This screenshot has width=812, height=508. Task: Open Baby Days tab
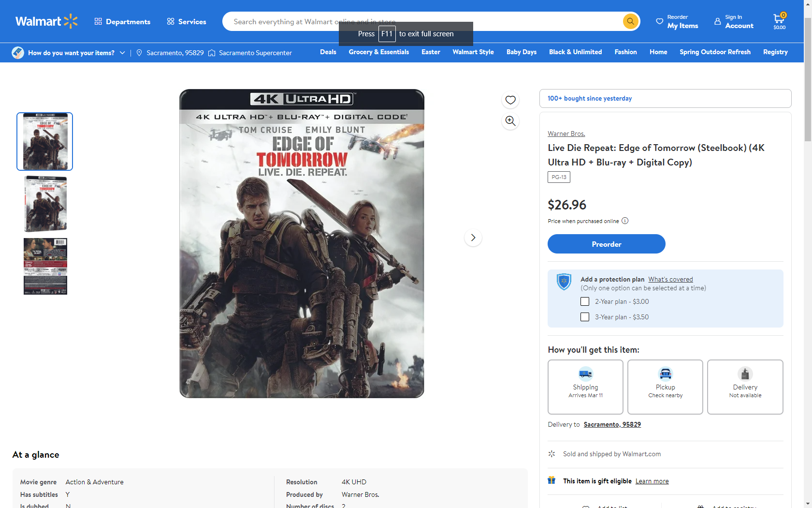coord(522,52)
